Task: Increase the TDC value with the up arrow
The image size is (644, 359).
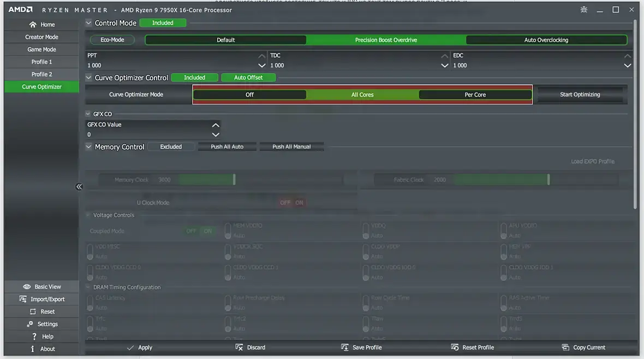Action: (x=444, y=56)
